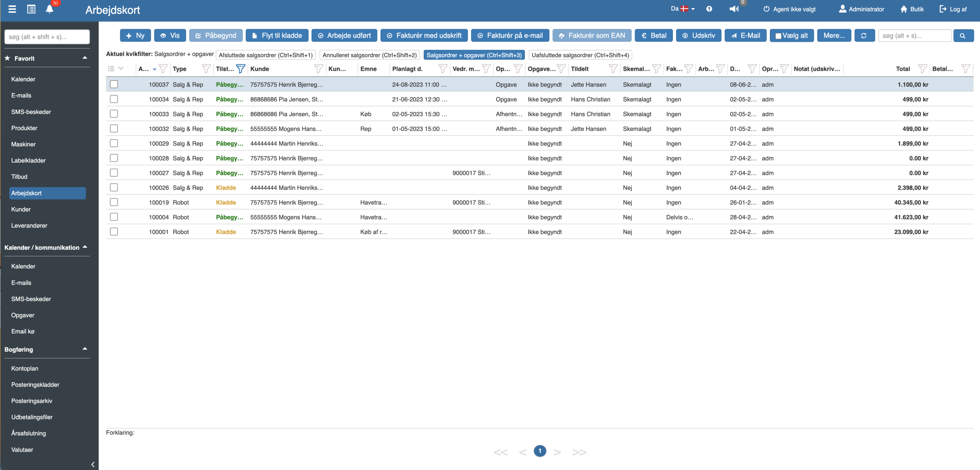Screen dimensions: 980x470
Task: Collapse the Bogføring sidebar section
Action: point(85,349)
